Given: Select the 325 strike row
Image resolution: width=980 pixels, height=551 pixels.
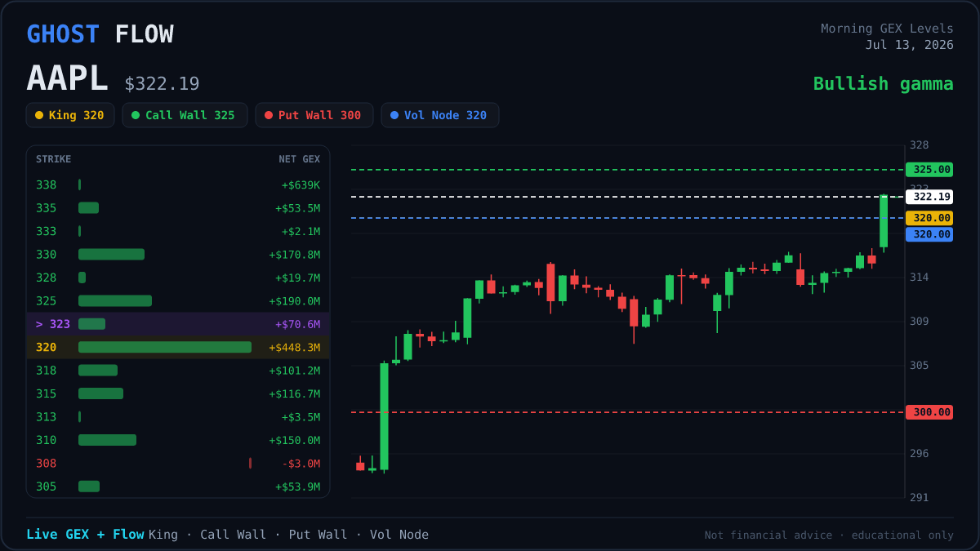Looking at the screenshot, I should click(178, 301).
